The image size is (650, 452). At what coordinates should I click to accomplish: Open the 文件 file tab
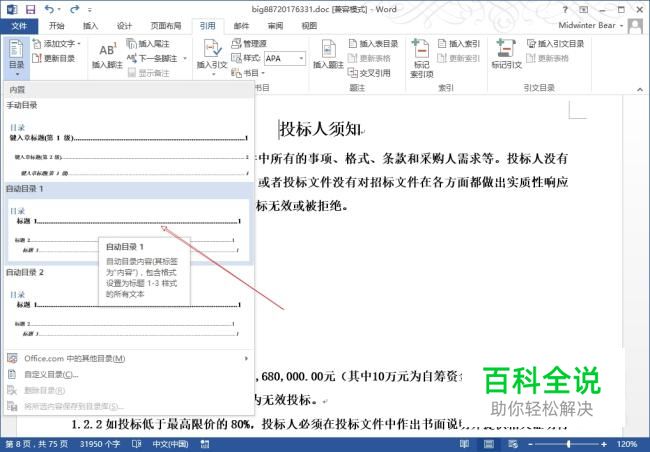coord(19,26)
